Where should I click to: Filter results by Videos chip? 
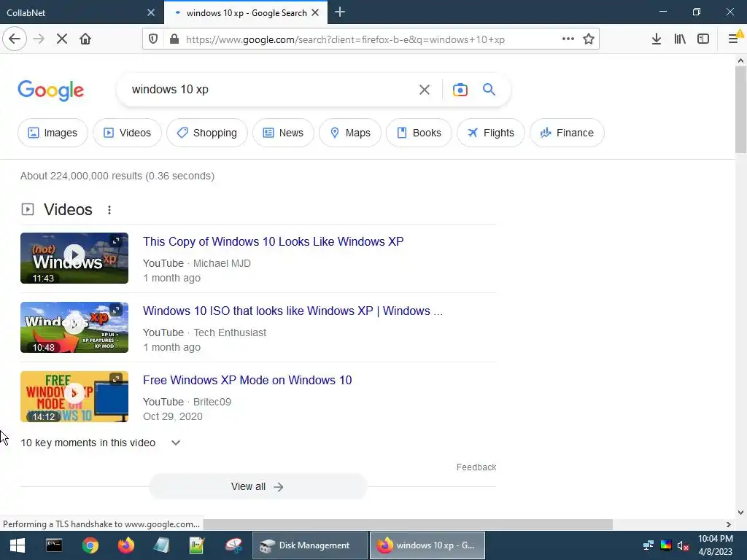point(127,133)
